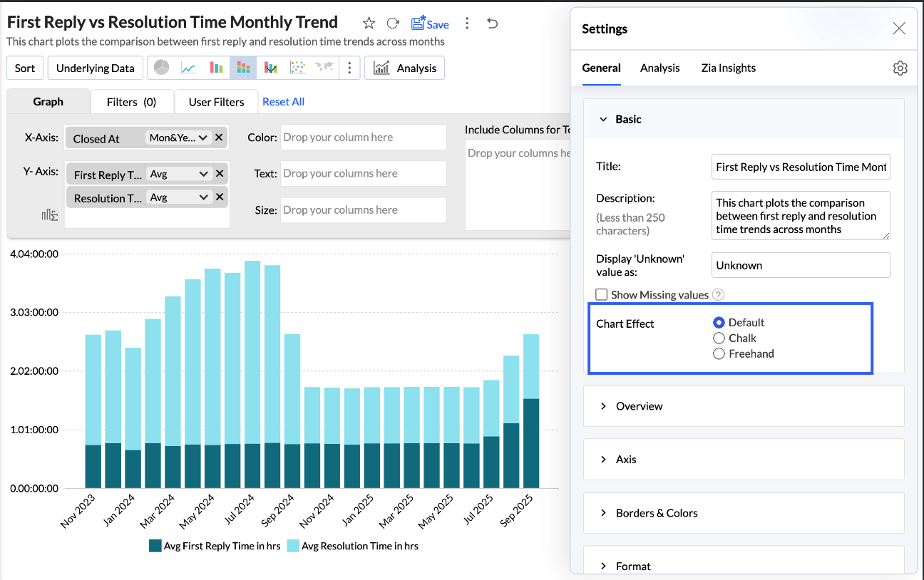Refresh the chart using the reload icon
924x580 pixels.
pos(393,24)
